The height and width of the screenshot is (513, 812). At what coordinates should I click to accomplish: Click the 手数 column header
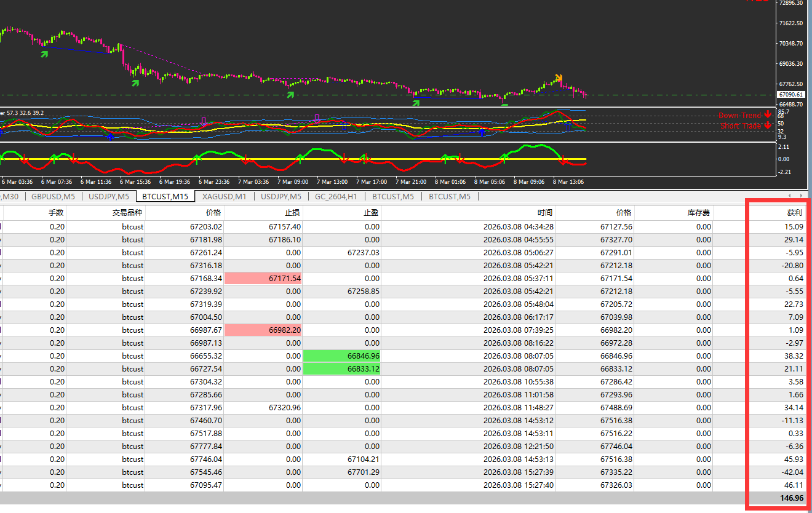(57, 213)
